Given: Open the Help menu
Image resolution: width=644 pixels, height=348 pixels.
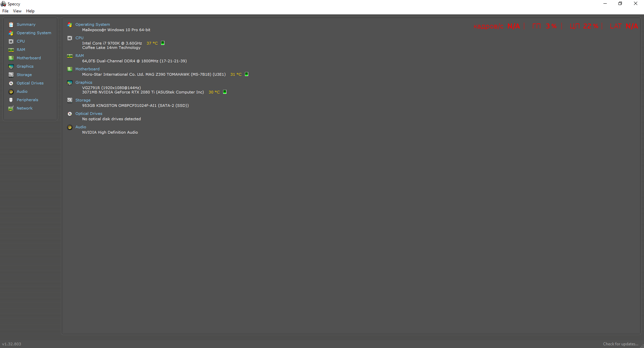Looking at the screenshot, I should coord(30,11).
